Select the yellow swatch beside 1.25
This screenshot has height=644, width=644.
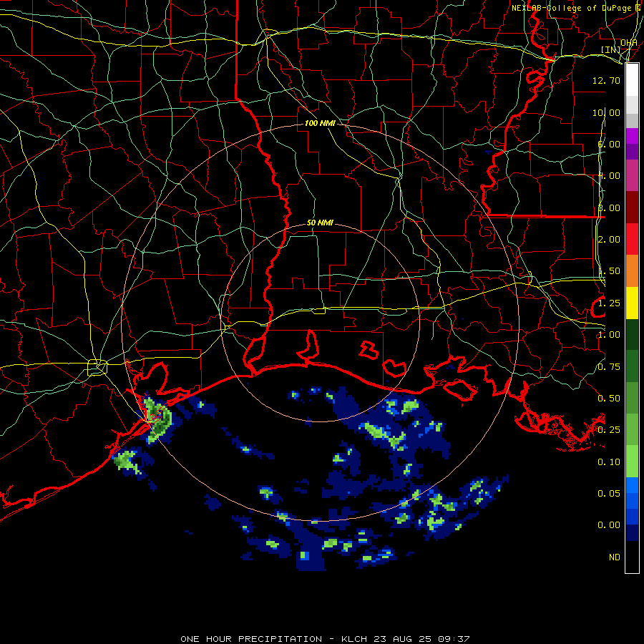click(633, 303)
